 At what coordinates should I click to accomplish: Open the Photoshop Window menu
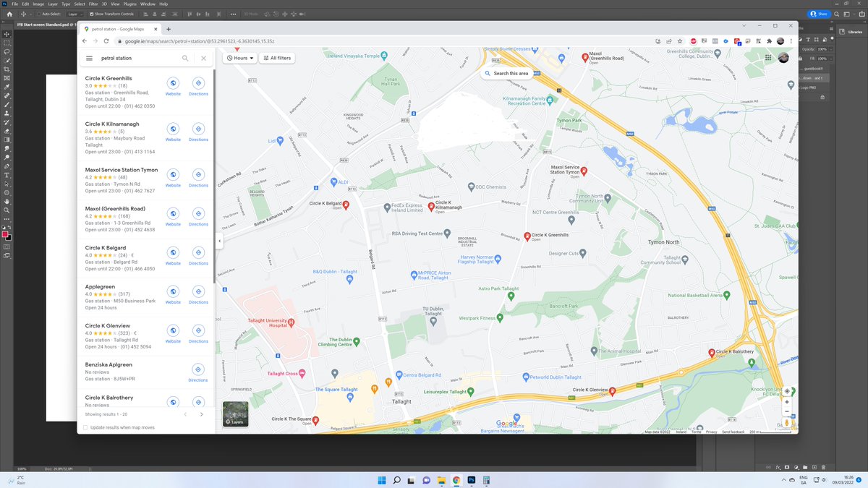point(149,4)
